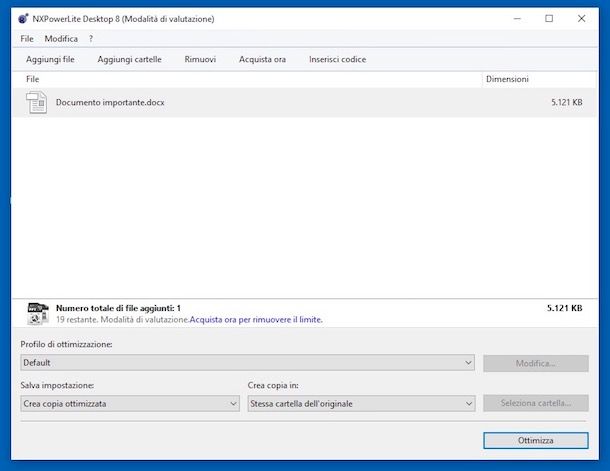This screenshot has height=471, width=610.
Task: Sort by the File column header
Action: [247, 79]
